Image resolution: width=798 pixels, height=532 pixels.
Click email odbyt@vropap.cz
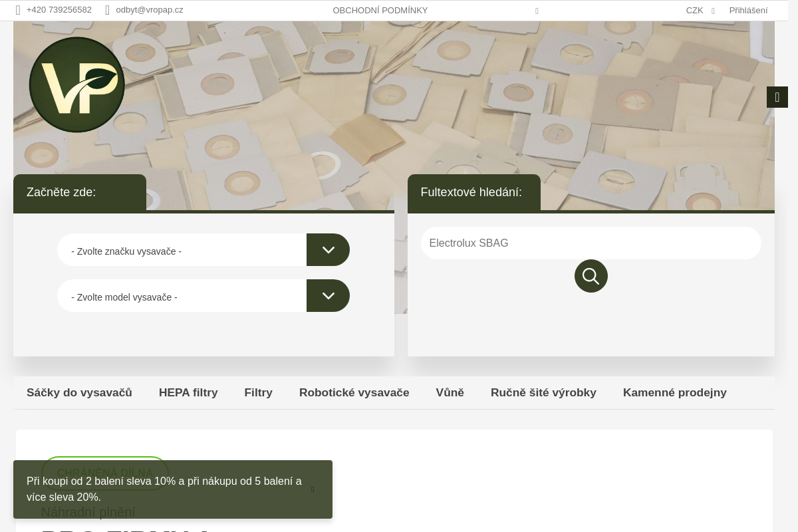150,10
